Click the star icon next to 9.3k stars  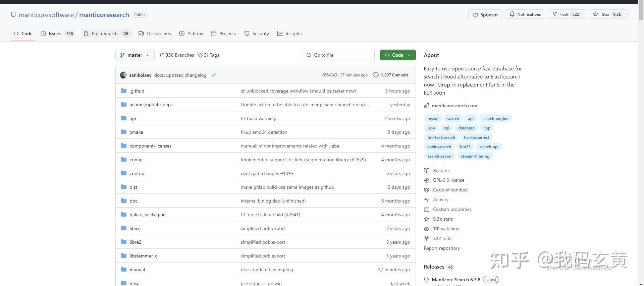pos(427,219)
